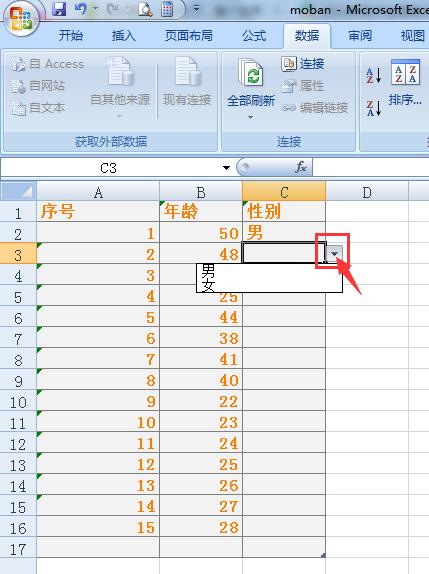Click the calculator icon in quick access toolbar
429x574 pixels.
click(x=167, y=9)
